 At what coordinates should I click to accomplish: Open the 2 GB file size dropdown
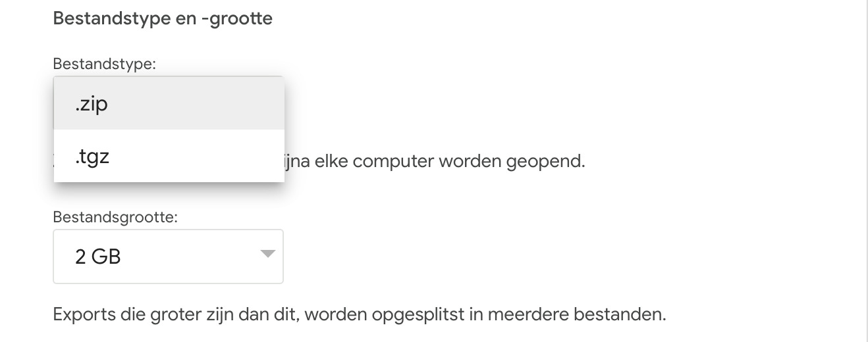point(168,256)
